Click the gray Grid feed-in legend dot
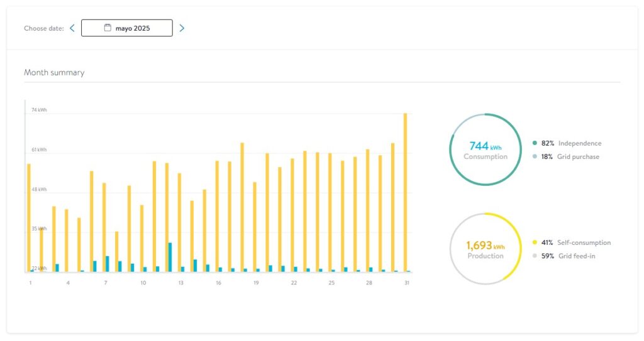The image size is (644, 341). 535,256
